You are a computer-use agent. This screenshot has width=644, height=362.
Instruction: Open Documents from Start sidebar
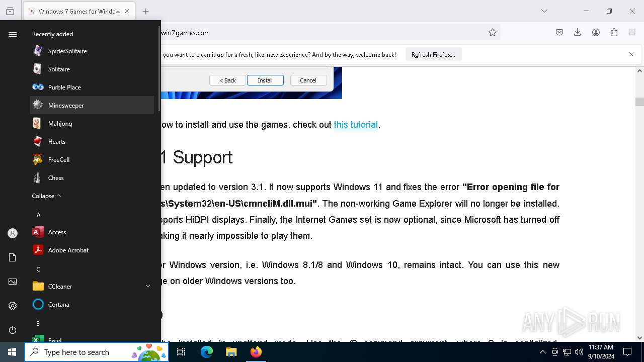(x=13, y=257)
